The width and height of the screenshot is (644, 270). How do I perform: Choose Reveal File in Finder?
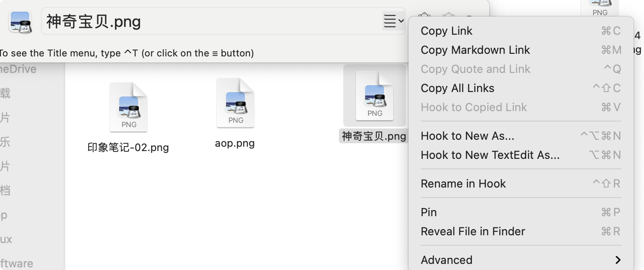pos(473,231)
